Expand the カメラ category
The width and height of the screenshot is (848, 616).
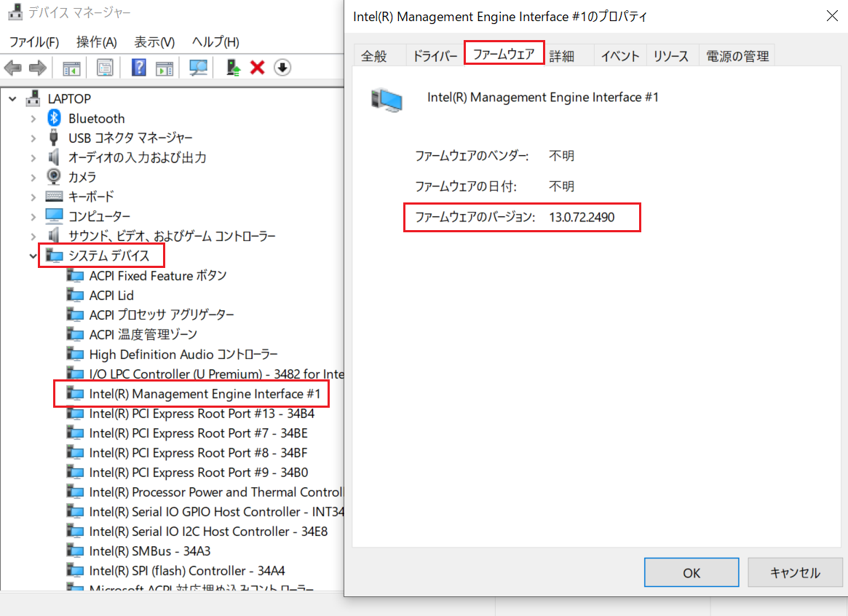tap(33, 177)
